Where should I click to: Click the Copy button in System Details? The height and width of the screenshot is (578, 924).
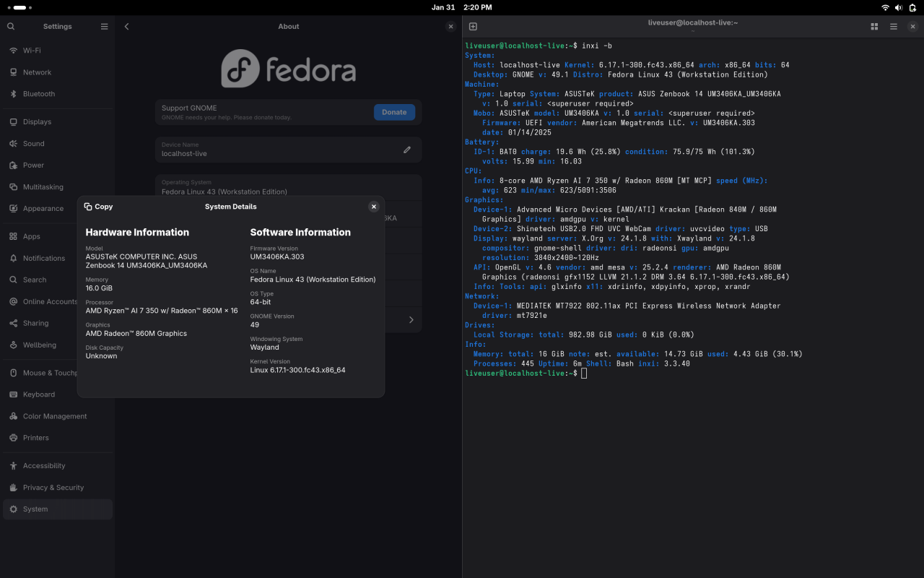[99, 207]
